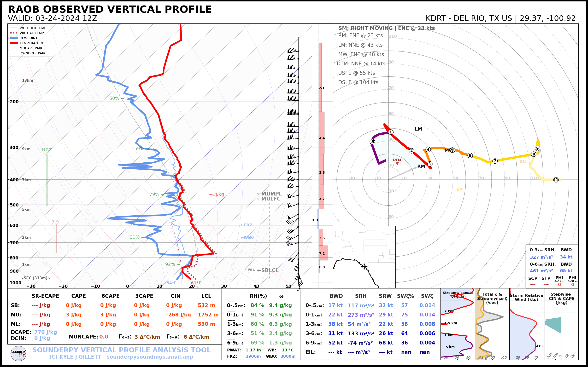The image size is (588, 367).
Task: Click the 7.2 lapse-rate pink bar
Action: tap(323, 253)
